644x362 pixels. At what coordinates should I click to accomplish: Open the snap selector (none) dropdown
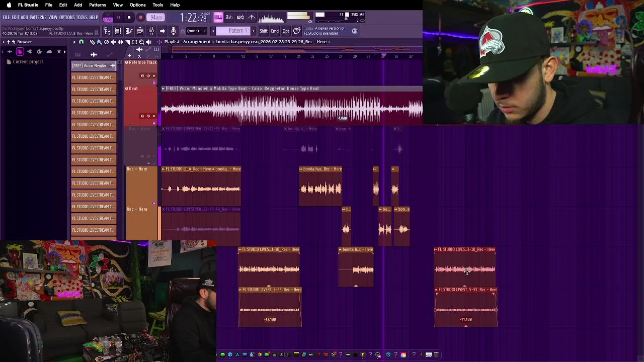tap(197, 31)
